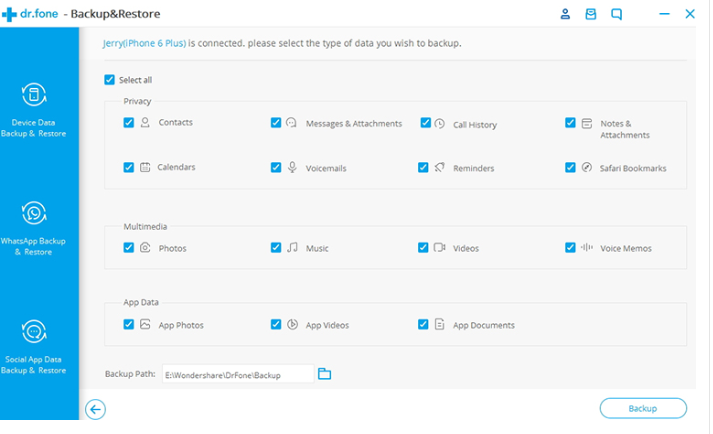Click the user account icon in title bar
Viewport: 713px width, 434px height.
pyautogui.click(x=565, y=14)
